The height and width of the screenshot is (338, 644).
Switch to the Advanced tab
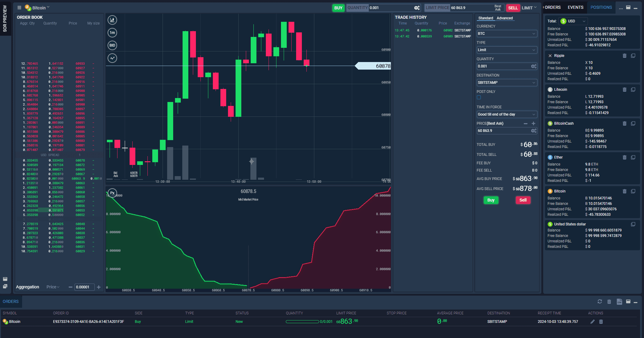pyautogui.click(x=504, y=18)
